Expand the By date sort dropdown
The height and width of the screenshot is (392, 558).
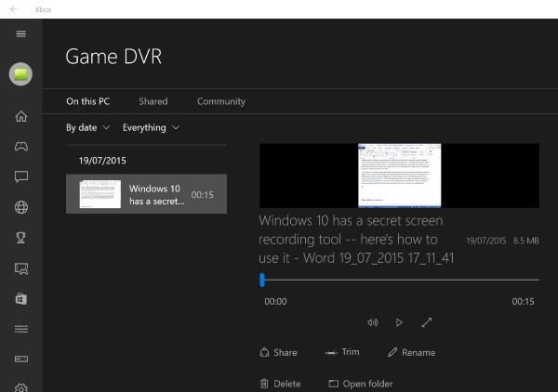click(87, 127)
